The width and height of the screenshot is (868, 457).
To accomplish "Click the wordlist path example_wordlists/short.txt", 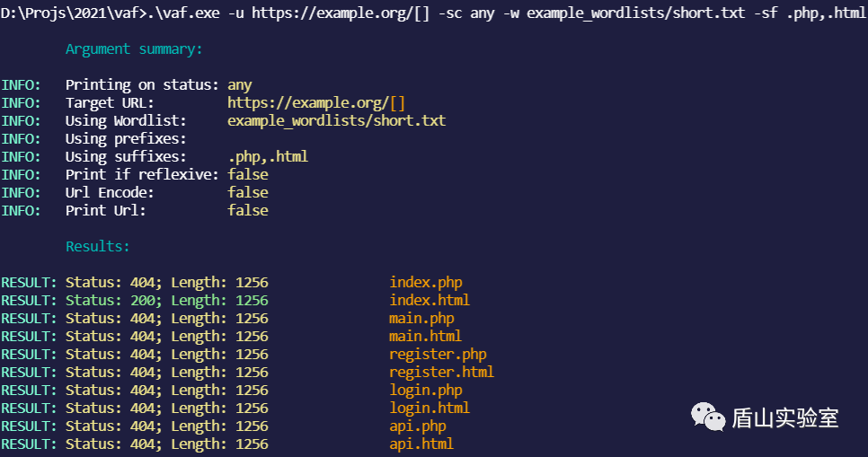I will pyautogui.click(x=336, y=120).
